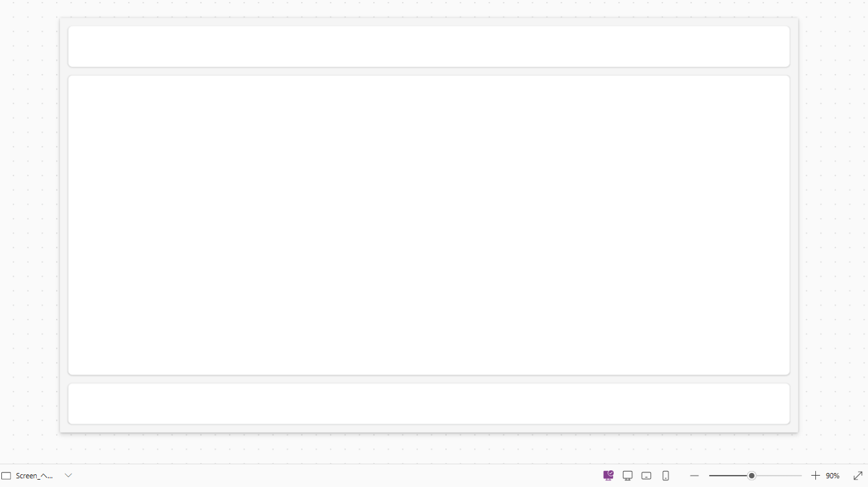Click the zoom slider track left of handle
868x487 pixels.
click(x=728, y=476)
